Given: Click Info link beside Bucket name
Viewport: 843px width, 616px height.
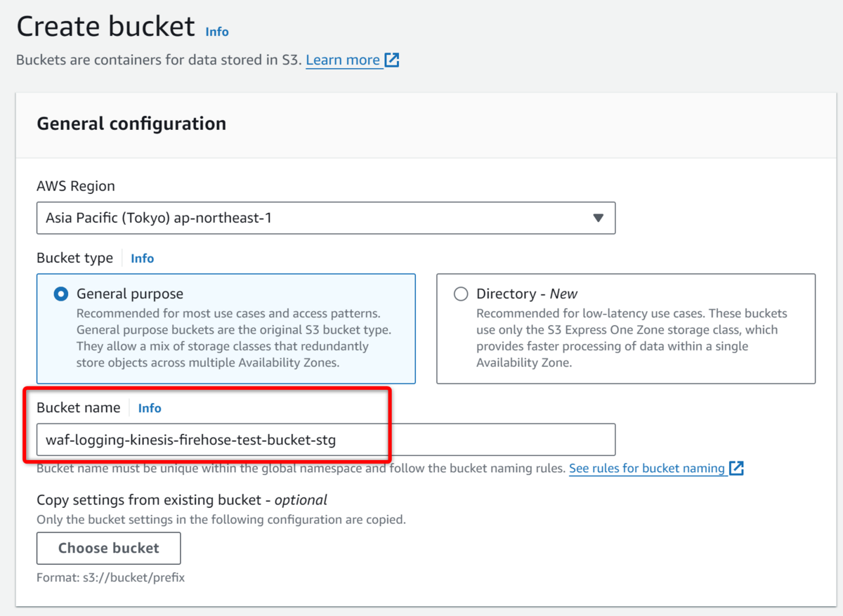Looking at the screenshot, I should (x=150, y=408).
